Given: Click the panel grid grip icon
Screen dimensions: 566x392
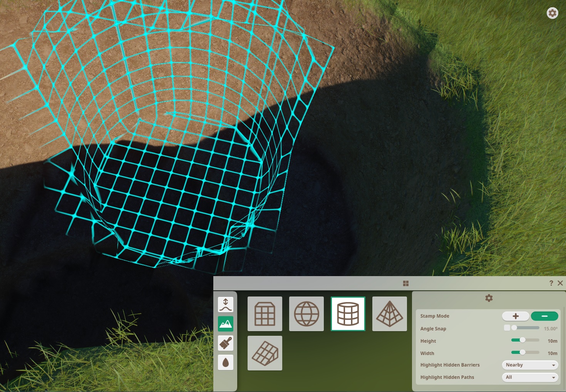Looking at the screenshot, I should coord(406,283).
